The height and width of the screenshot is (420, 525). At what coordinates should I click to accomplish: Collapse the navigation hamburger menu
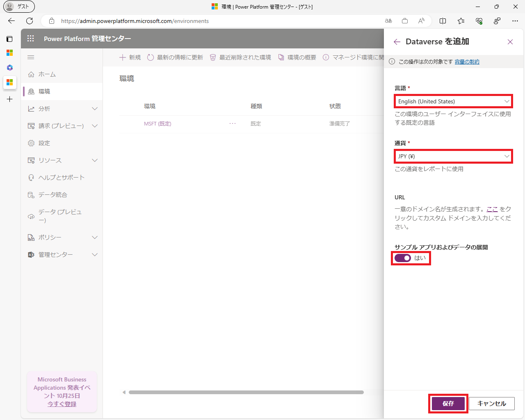(31, 57)
